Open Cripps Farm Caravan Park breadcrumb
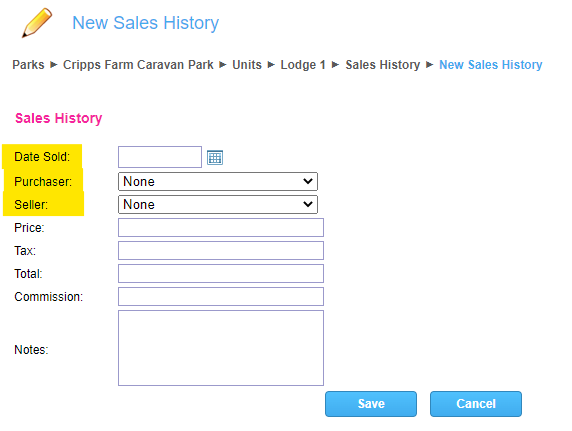This screenshot has height=431, width=572. point(138,65)
